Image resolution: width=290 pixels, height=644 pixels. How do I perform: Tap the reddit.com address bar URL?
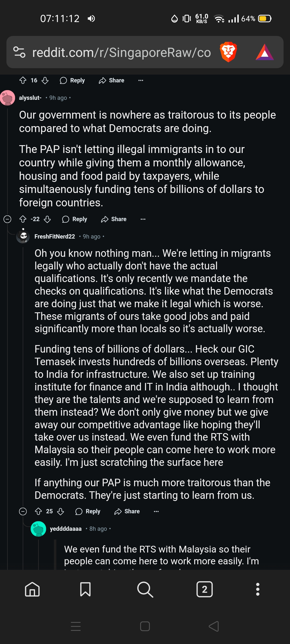tap(121, 53)
